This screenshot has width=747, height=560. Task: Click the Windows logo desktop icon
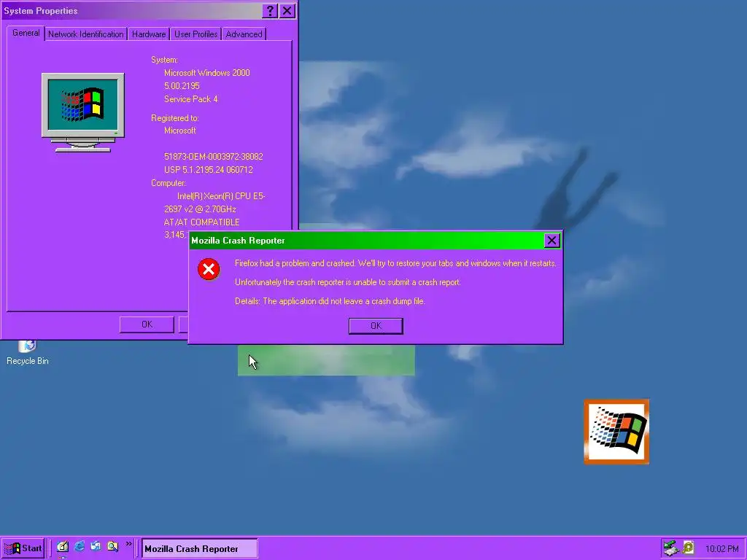coord(616,432)
